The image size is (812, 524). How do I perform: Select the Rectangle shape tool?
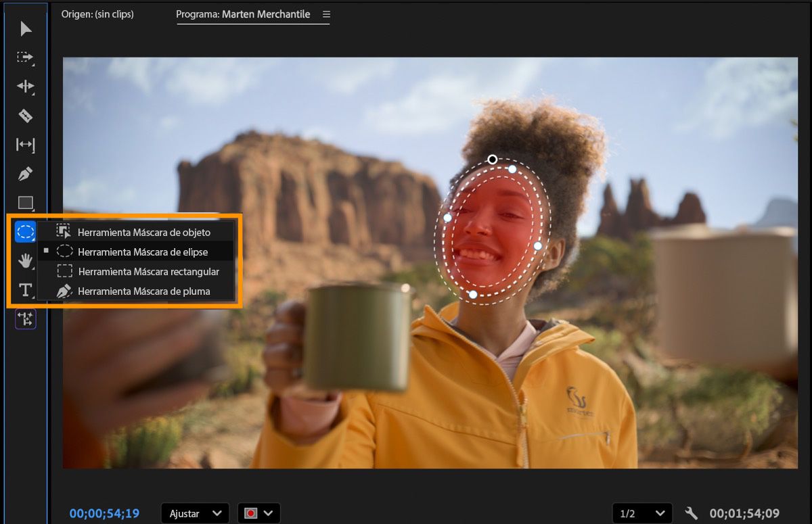pyautogui.click(x=26, y=203)
